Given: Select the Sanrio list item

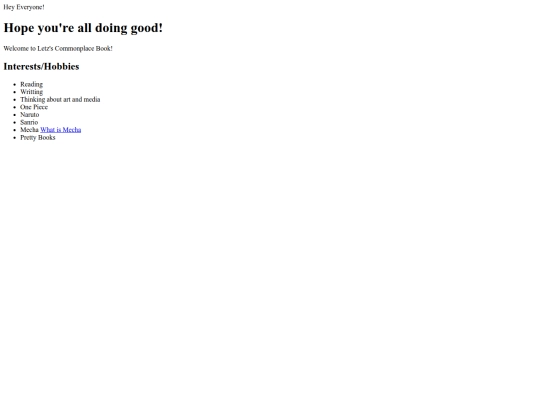Looking at the screenshot, I should click(x=29, y=122).
